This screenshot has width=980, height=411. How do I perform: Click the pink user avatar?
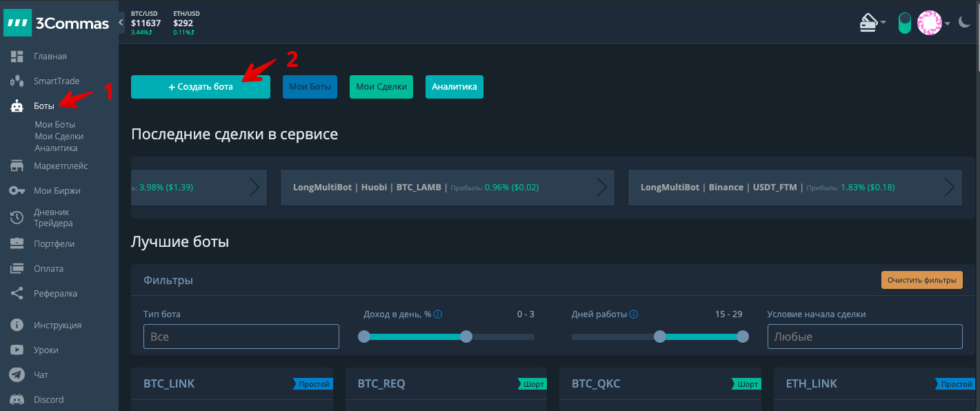point(929,23)
